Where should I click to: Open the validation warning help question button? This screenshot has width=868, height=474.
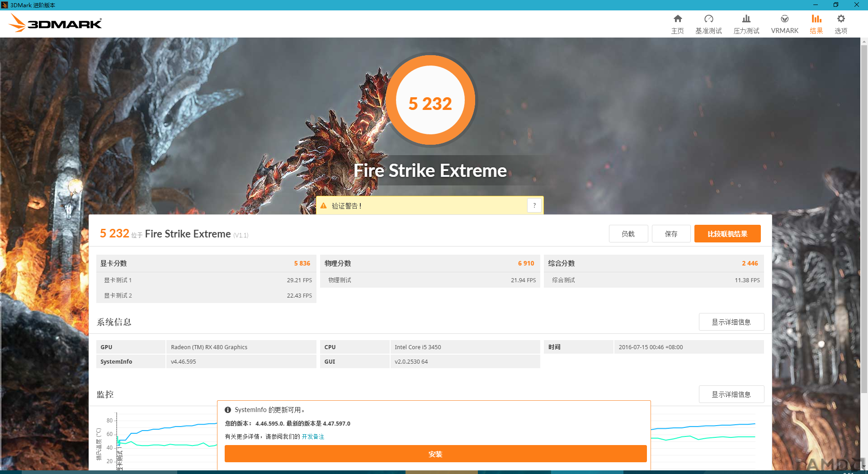534,205
